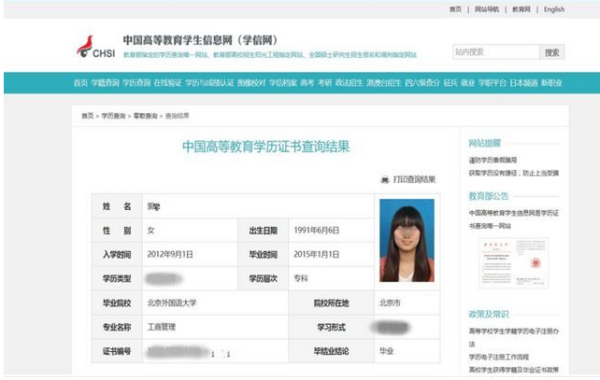This screenshot has width=600, height=380.
Task: Click the student portrait photo
Action: (x=407, y=240)
